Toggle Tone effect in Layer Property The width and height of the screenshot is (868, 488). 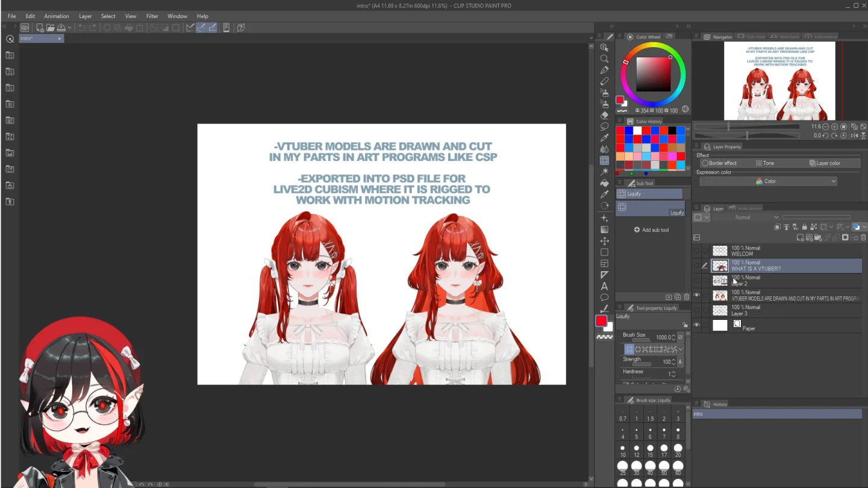click(765, 163)
